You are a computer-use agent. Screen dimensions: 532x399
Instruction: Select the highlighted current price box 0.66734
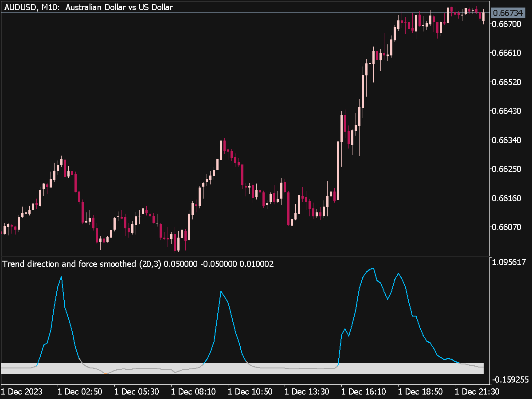509,13
